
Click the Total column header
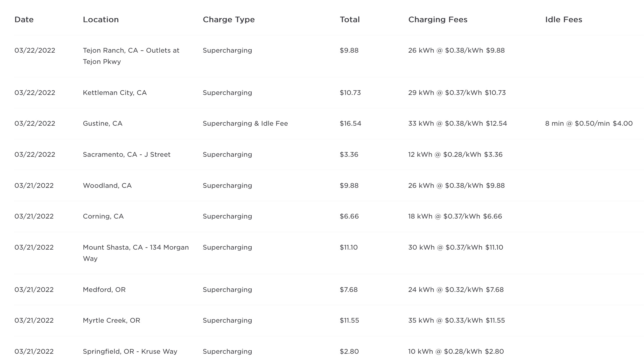click(349, 20)
